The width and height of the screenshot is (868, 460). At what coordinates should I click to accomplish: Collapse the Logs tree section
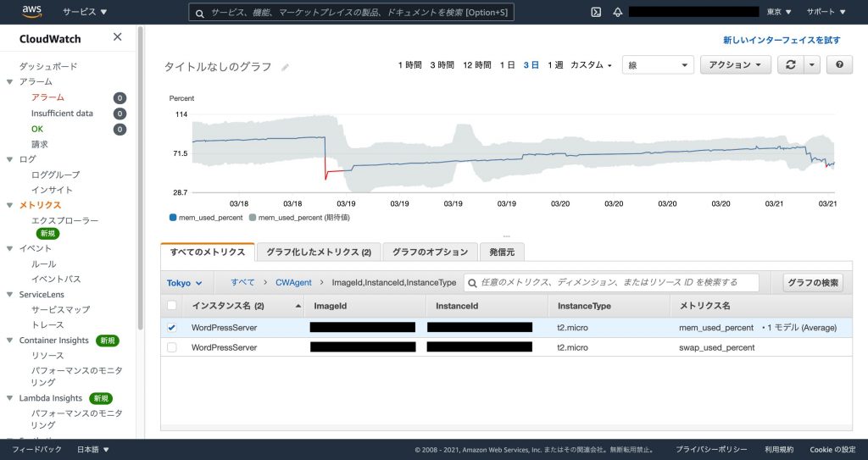coord(9,159)
